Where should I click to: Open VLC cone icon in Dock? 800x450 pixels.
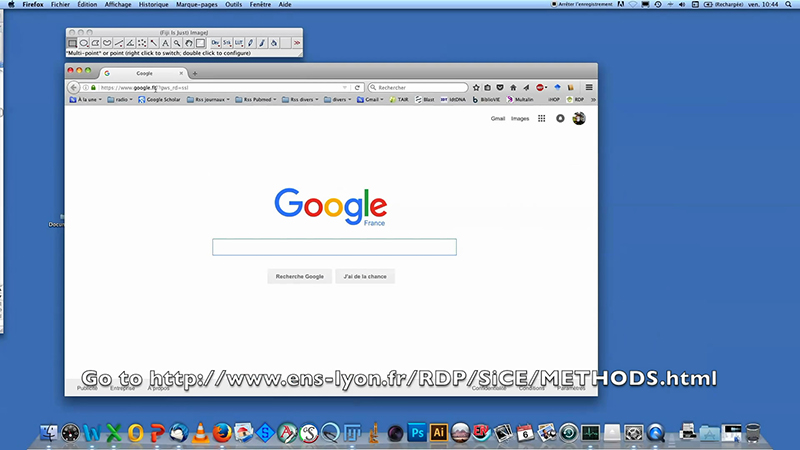coord(201,433)
